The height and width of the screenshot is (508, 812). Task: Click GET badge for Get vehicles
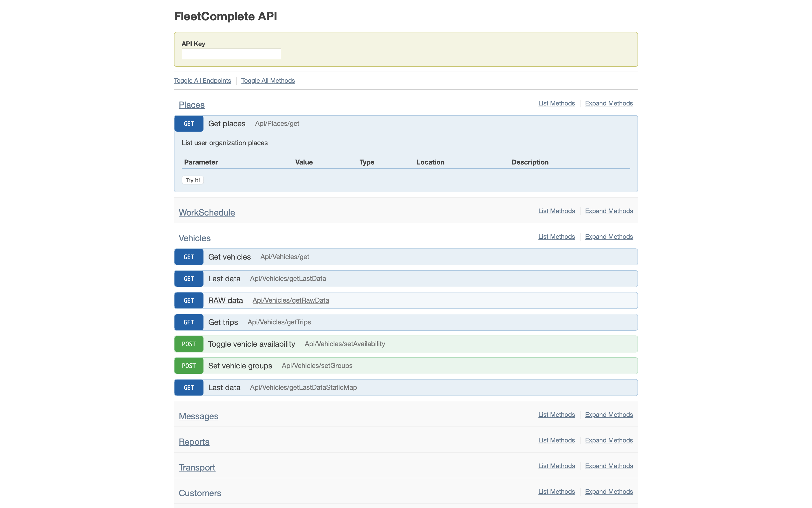[x=188, y=257]
